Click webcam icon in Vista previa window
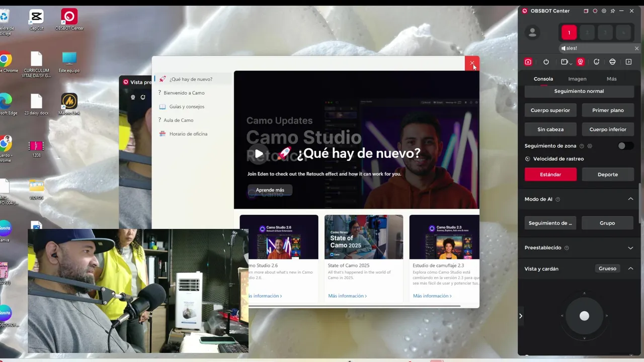This screenshot has width=644, height=362. (133, 97)
